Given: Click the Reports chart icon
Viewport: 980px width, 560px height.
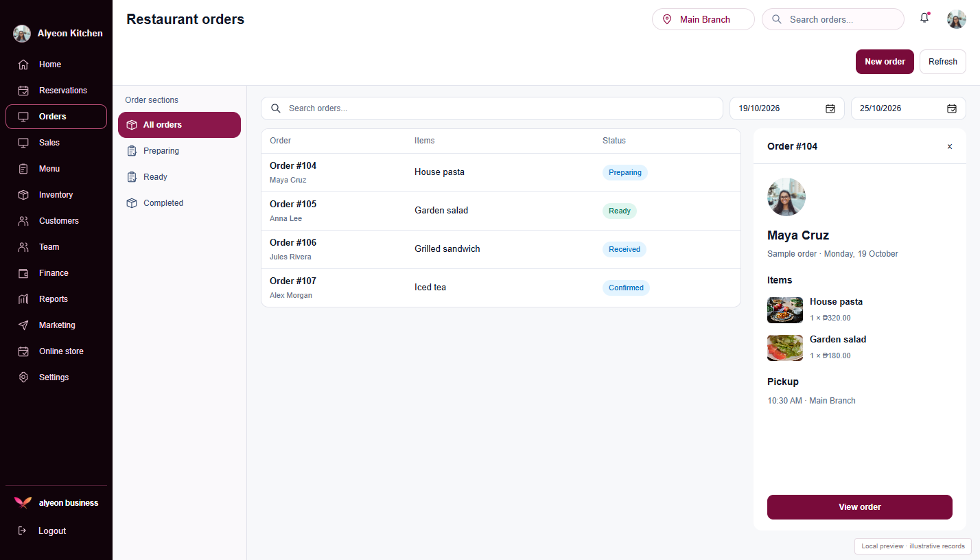Looking at the screenshot, I should pos(23,299).
